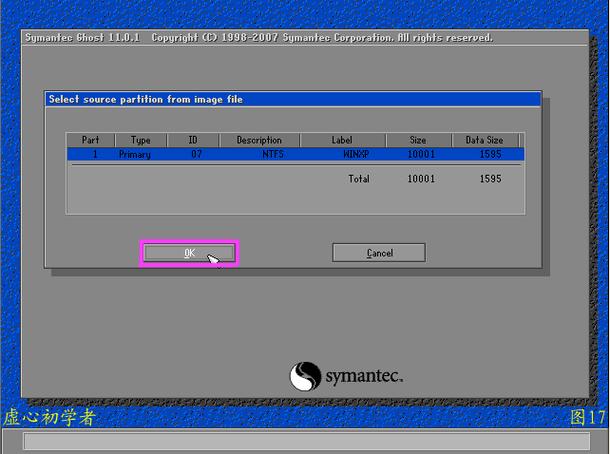Click the Size column header
The image size is (610, 454).
point(419,140)
